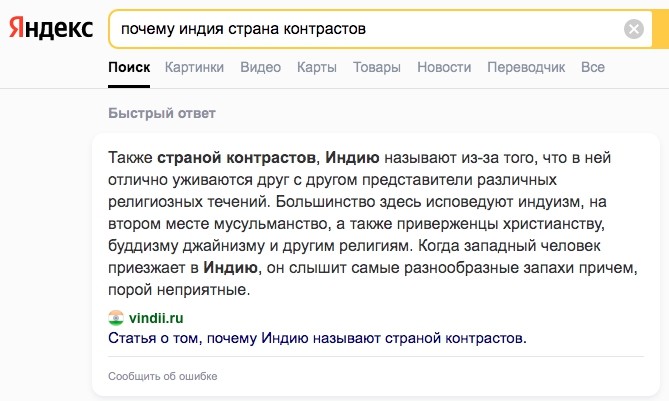
Task: Select the Поиск tab
Action: [x=129, y=68]
